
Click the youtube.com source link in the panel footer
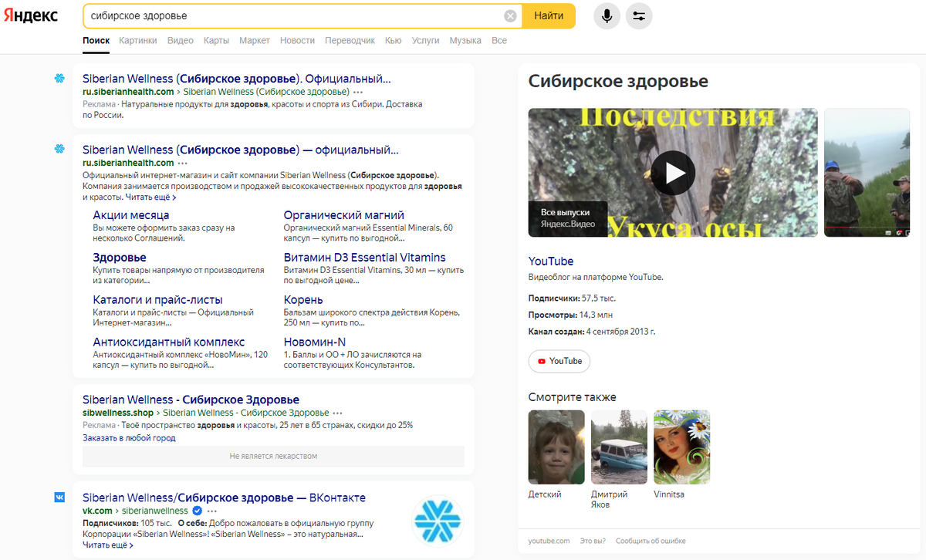pos(549,541)
